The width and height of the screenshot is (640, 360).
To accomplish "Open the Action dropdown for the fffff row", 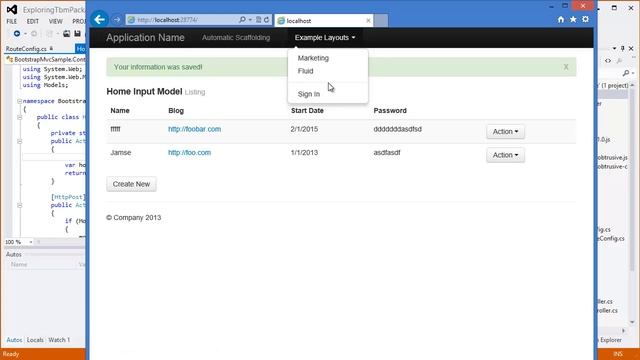I will 505,131.
